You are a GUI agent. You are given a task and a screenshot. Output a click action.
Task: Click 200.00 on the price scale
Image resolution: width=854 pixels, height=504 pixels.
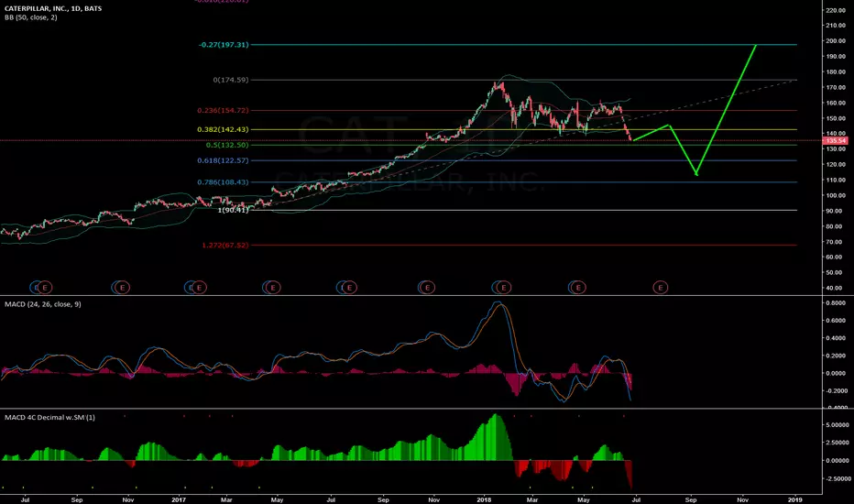[836, 41]
